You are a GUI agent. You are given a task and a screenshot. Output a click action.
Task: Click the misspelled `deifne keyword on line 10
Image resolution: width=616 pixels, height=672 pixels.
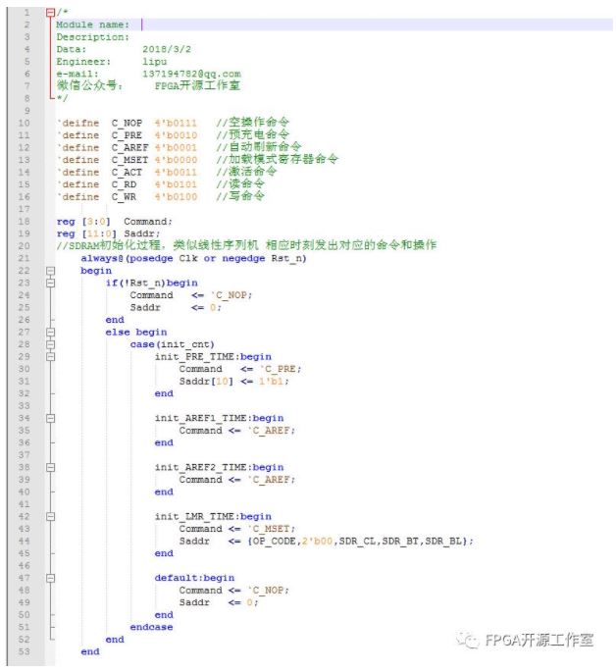click(x=78, y=123)
